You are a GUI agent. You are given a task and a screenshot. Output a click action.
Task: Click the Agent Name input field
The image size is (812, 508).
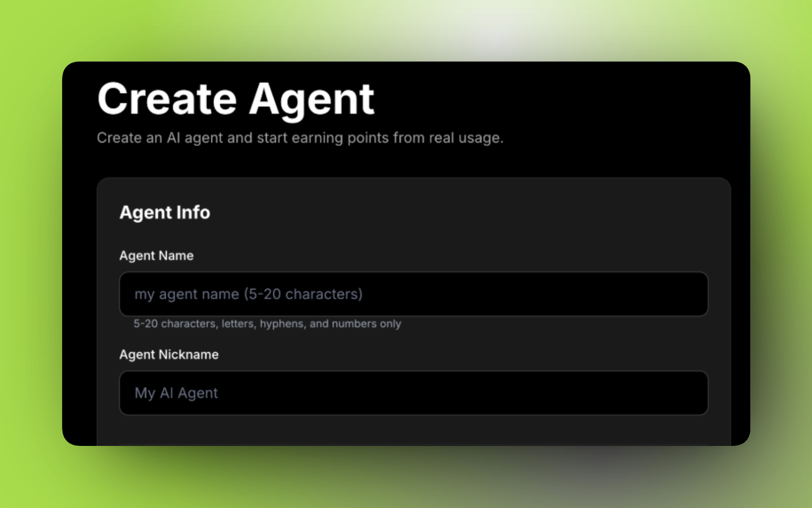(x=413, y=294)
